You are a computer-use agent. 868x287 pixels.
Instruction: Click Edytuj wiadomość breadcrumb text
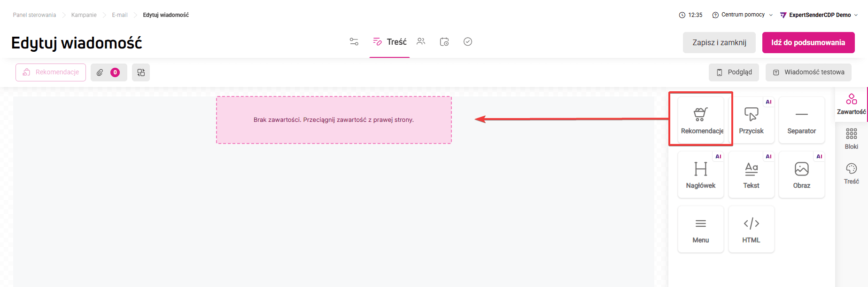point(166,15)
